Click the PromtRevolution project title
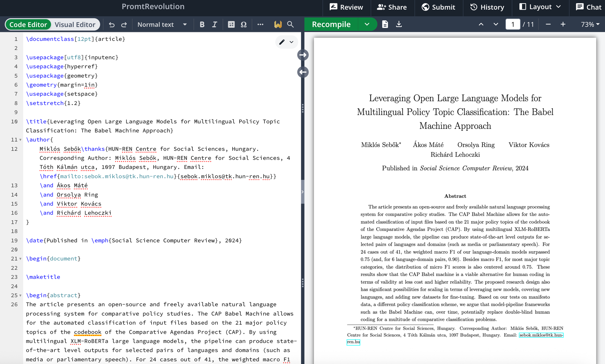Viewport: 605px width, 364px height. tap(153, 7)
